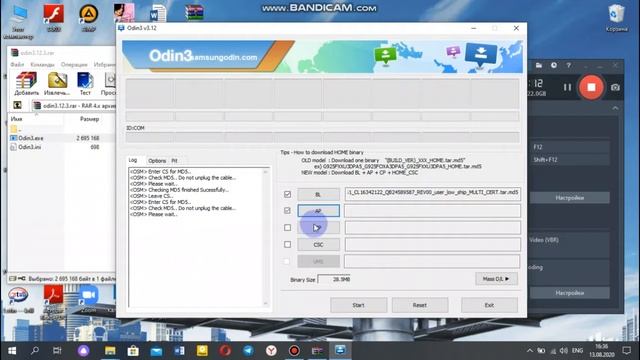Click the AP file button in Odin
Viewport: 640px width, 360px height.
point(318,211)
